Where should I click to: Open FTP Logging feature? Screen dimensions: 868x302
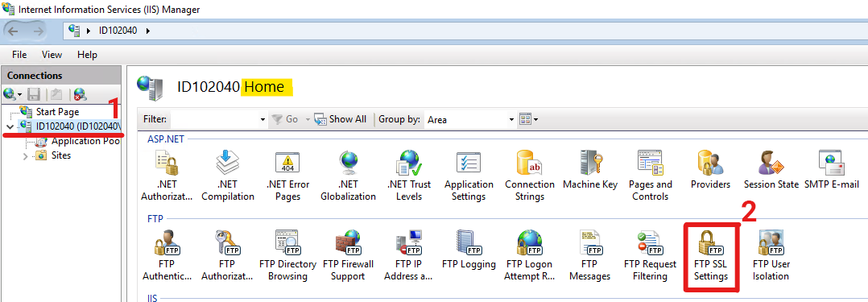469,250
